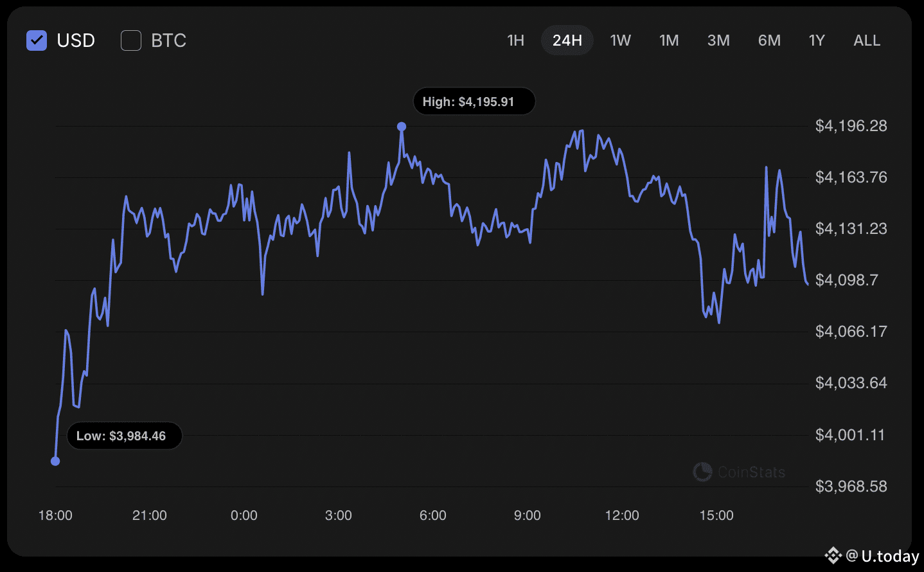The height and width of the screenshot is (572, 924).
Task: Click the Binance icon near U.today
Action: (x=833, y=555)
